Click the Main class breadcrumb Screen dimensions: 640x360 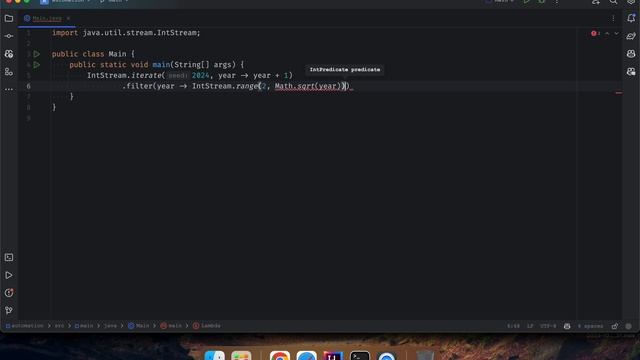[x=139, y=326]
